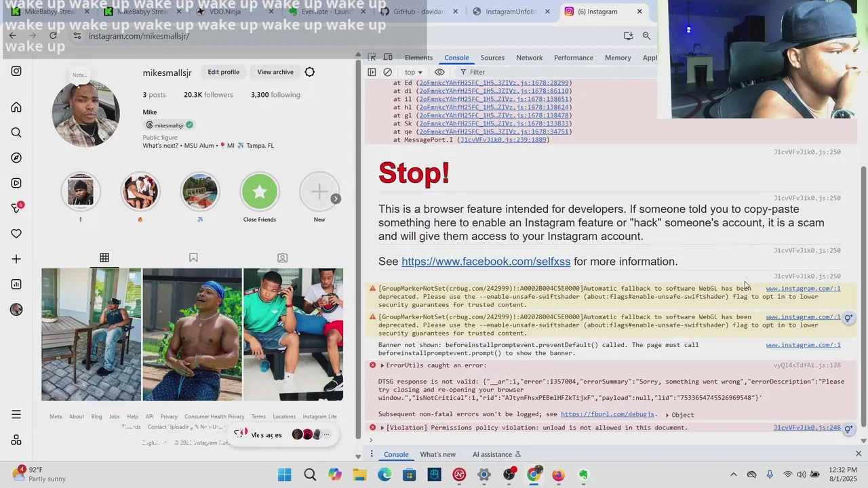Expand the ErrorUtils caught an error entry
This screenshot has width=868, height=488.
coord(382,365)
